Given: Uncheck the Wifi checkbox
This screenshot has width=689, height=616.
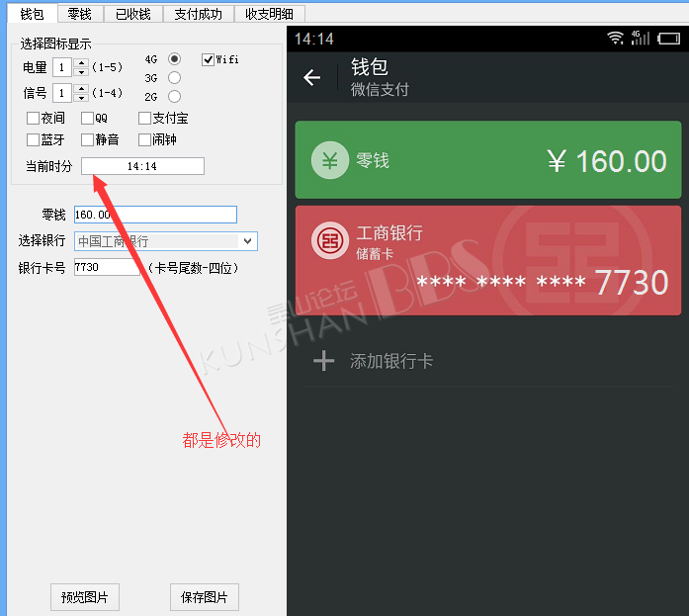Looking at the screenshot, I should point(209,59).
